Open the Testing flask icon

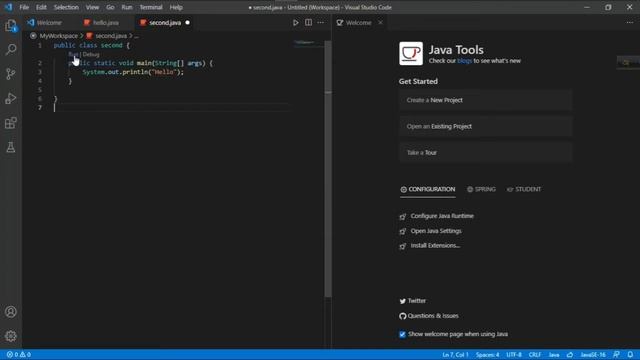pos(11,147)
